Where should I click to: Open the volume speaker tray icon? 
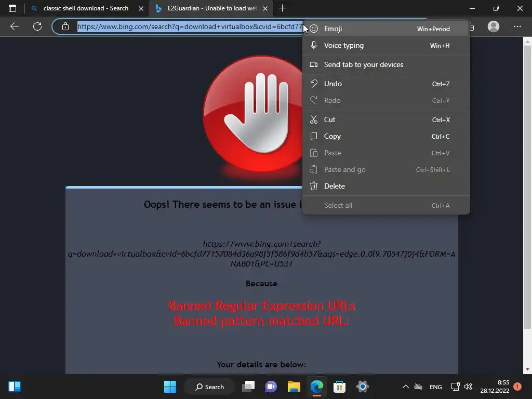pyautogui.click(x=468, y=387)
